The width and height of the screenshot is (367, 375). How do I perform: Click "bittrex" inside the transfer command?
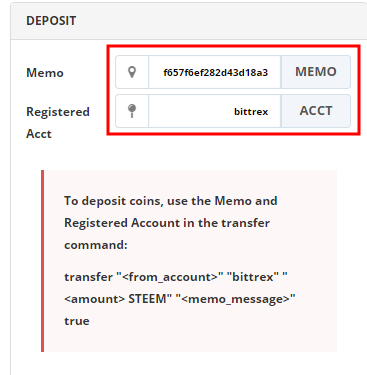pos(252,277)
